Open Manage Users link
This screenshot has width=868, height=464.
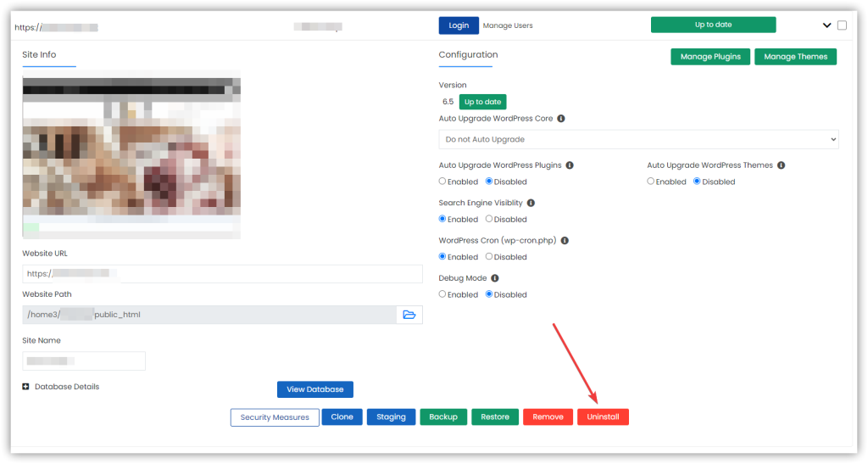(508, 25)
